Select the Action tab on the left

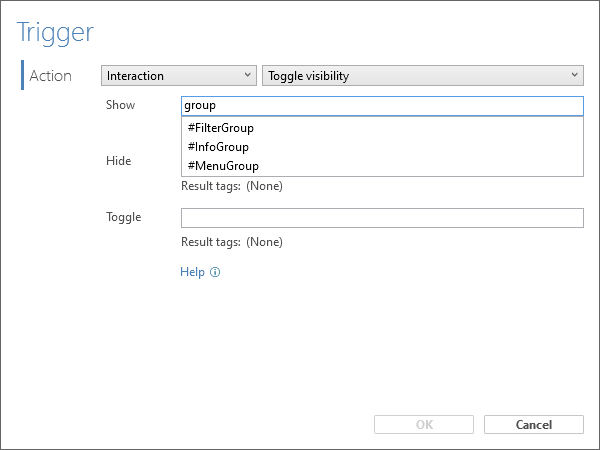51,75
